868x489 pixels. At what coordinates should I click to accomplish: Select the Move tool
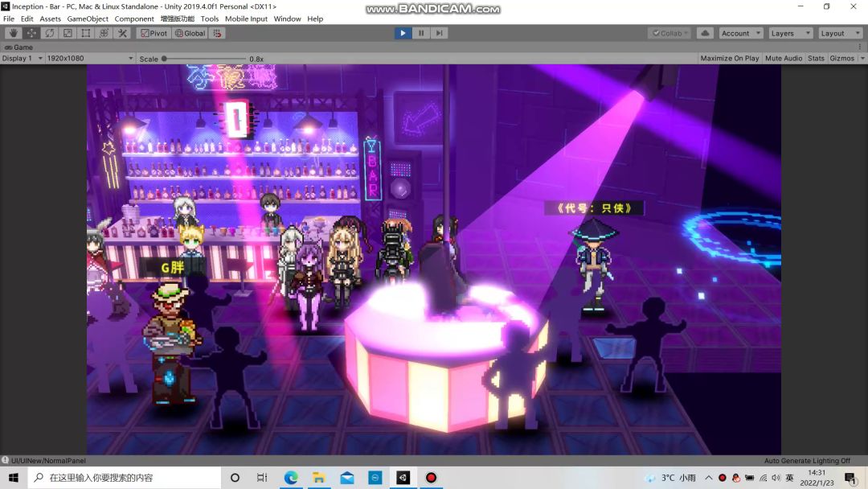point(31,33)
